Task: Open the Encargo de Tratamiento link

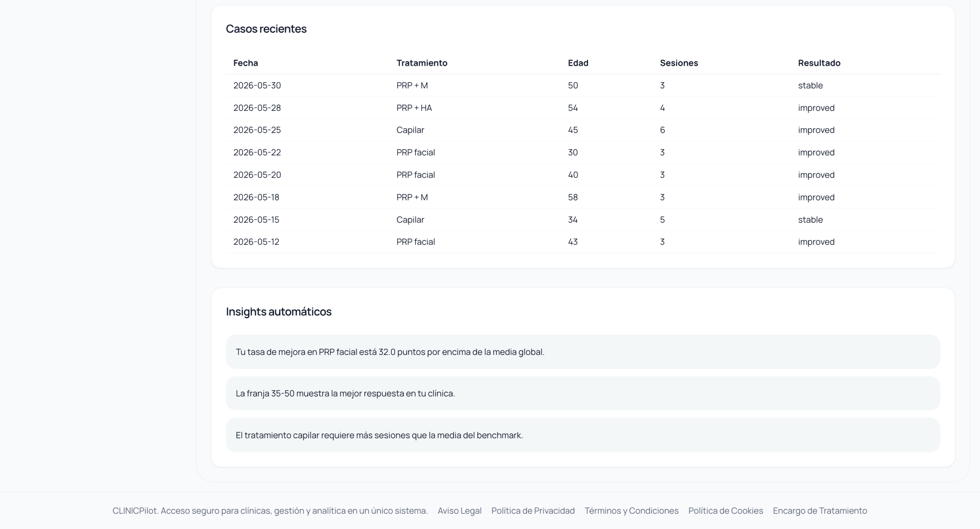Action: 820,511
